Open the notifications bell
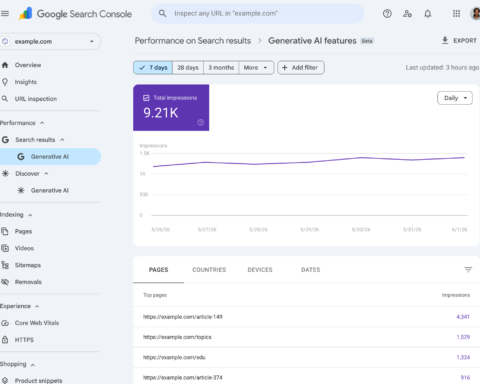The image size is (480, 384). (x=428, y=14)
